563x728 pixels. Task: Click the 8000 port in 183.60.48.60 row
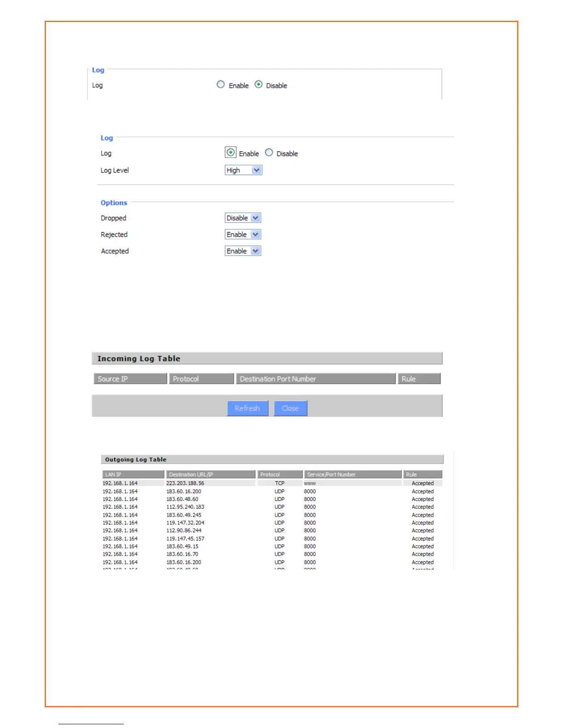pos(310,499)
